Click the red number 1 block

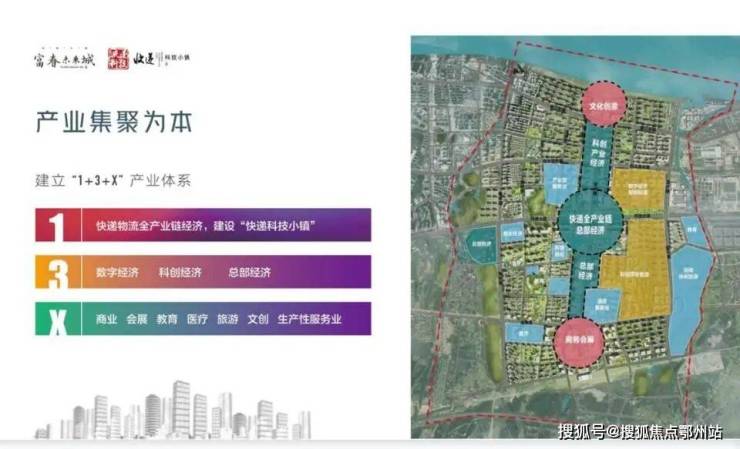tap(58, 225)
